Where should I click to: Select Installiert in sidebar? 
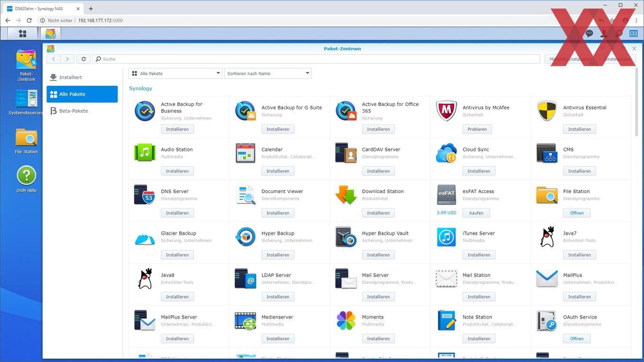click(x=82, y=77)
